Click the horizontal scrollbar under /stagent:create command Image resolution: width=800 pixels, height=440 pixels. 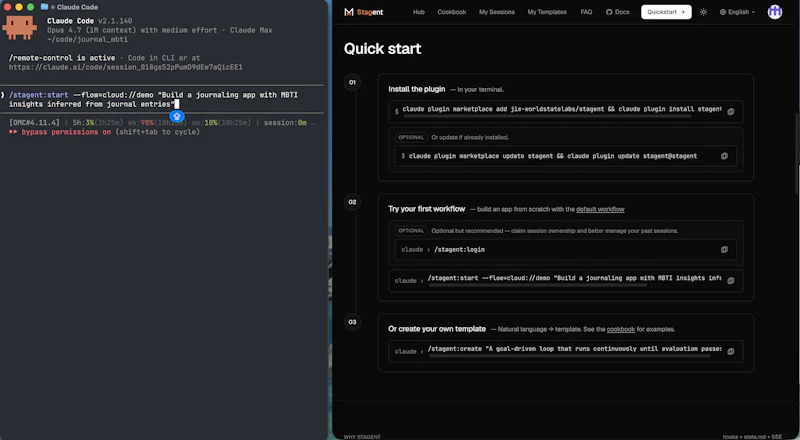pyautogui.click(x=569, y=356)
